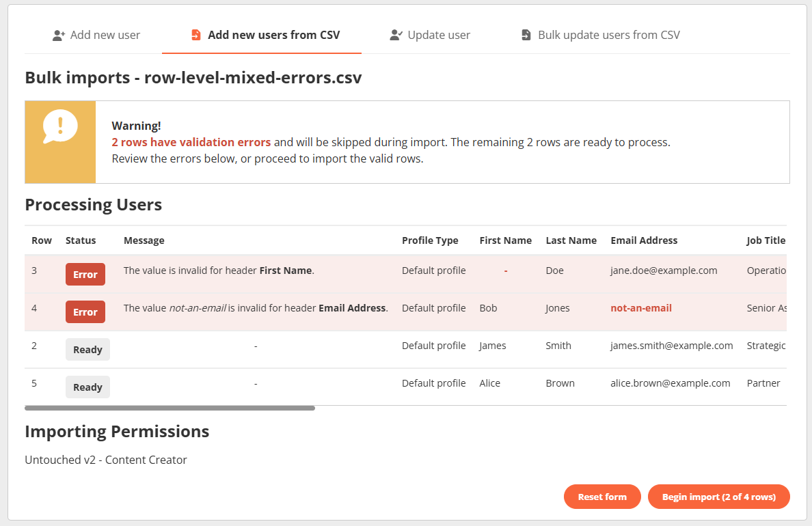Click Begin import (2 of 4 rows)

(x=719, y=497)
